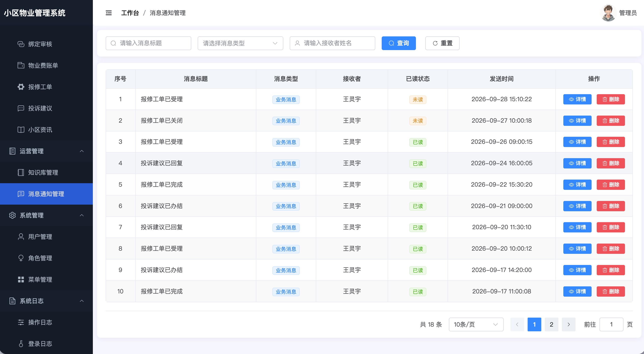Collapse the 运营管理 section
Viewport: 644px width, 354px height.
(x=46, y=151)
